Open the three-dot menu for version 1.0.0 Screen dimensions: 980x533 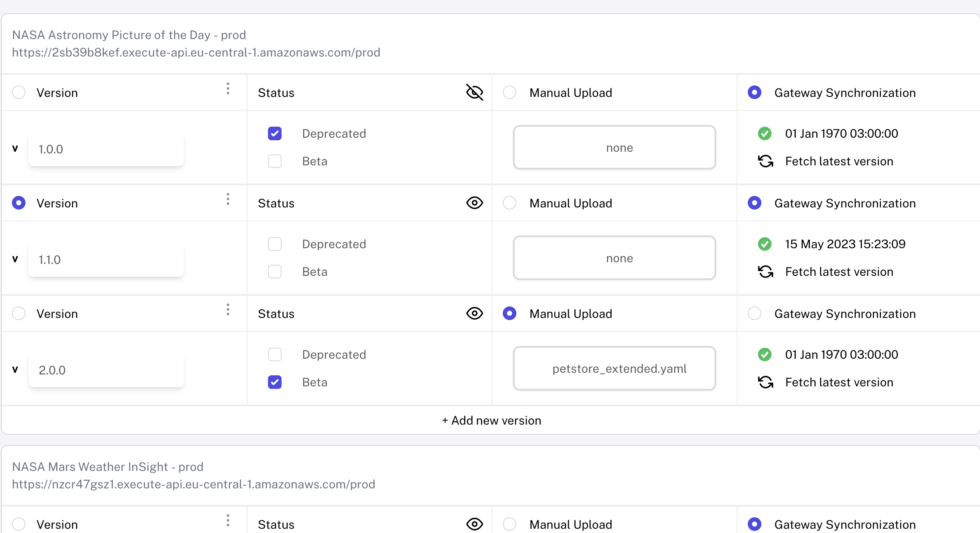coord(228,89)
